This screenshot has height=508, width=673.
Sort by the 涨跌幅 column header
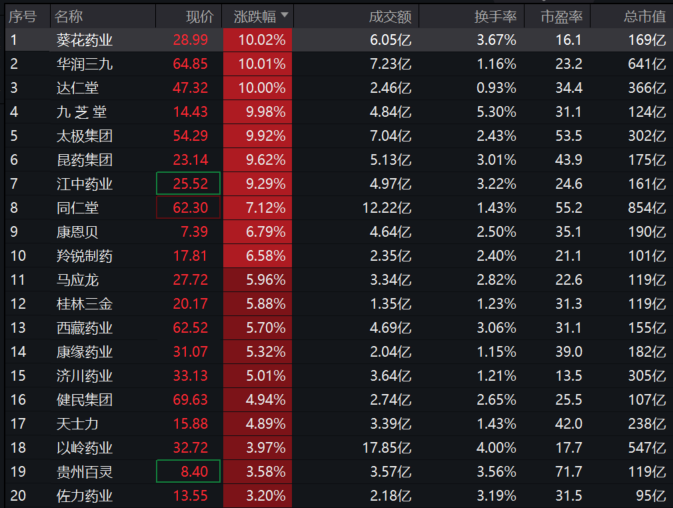pos(257,17)
